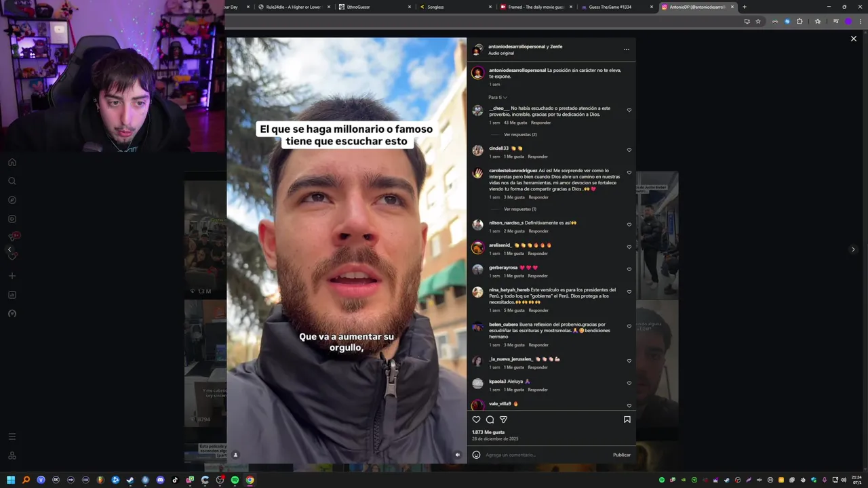Image resolution: width=868 pixels, height=488 pixels.
Task: Open Discord from the taskbar
Action: point(160,480)
